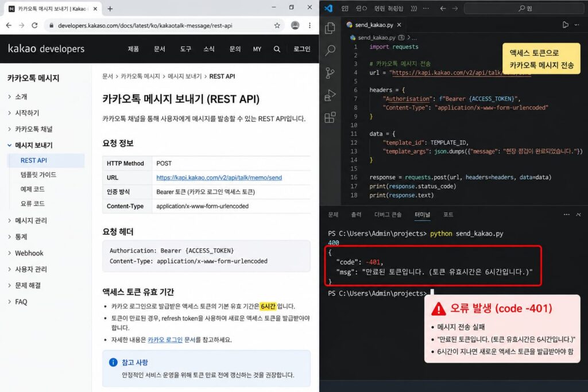Image resolution: width=588 pixels, height=392 pixels.
Task: Click the 메시지 보내기 breadcrumb link
Action: (x=184, y=76)
